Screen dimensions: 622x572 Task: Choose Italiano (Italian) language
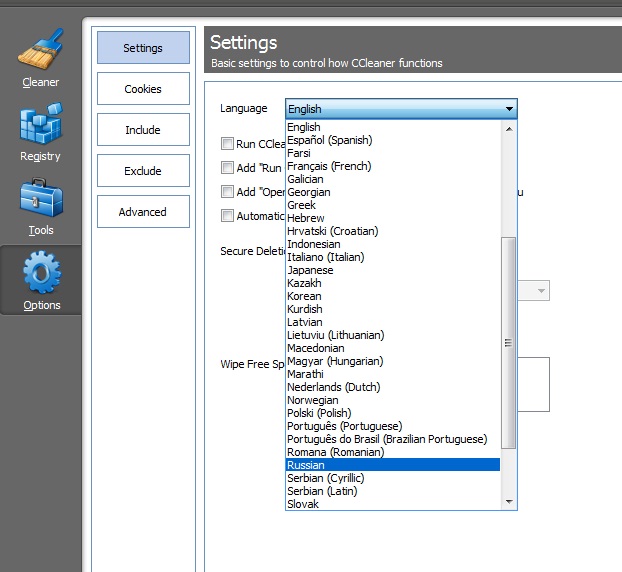(393, 257)
